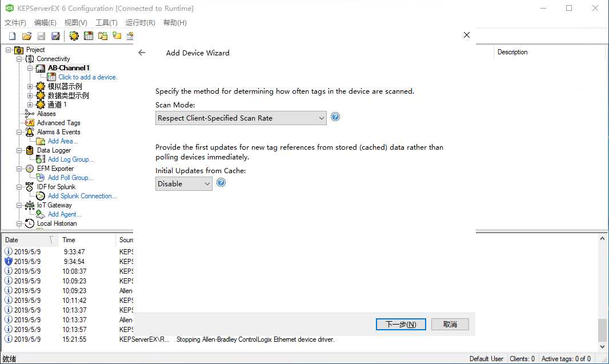609x364 pixels.
Task: Open the 帮助(H) menu
Action: pos(175,23)
